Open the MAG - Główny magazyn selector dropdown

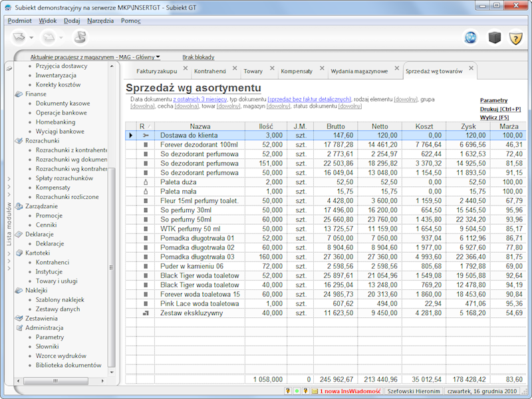pyautogui.click(x=158, y=57)
